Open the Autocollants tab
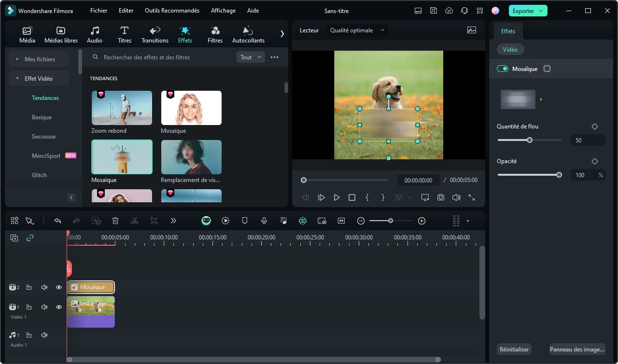This screenshot has width=618, height=364. pos(248,35)
